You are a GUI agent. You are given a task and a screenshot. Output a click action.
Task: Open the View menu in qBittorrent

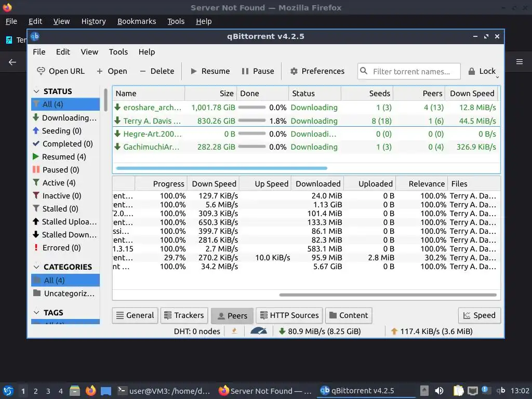(x=89, y=52)
